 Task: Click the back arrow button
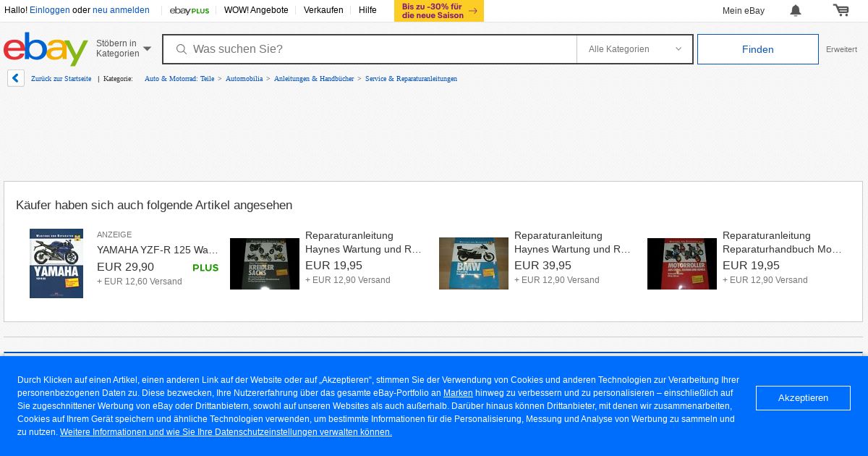tap(16, 78)
